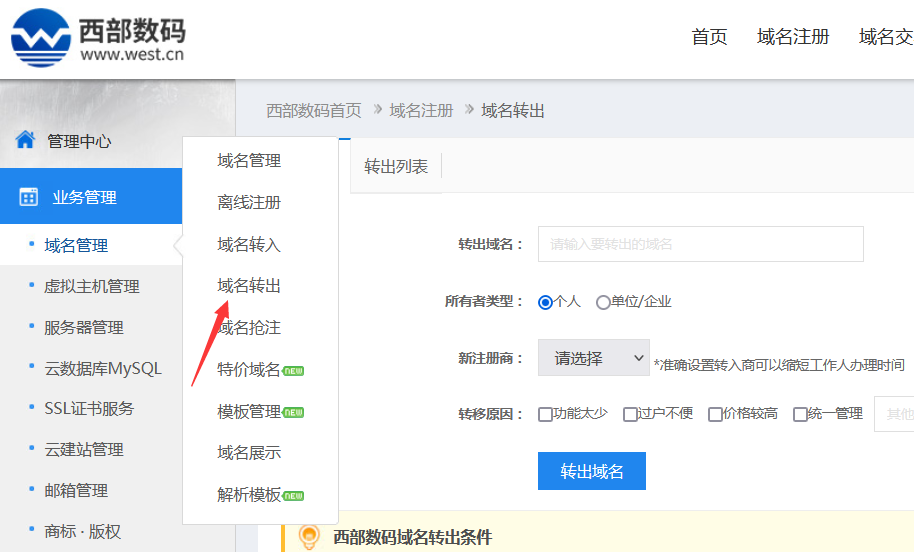Expand 域名管理 in the left sidebar

pos(76,245)
